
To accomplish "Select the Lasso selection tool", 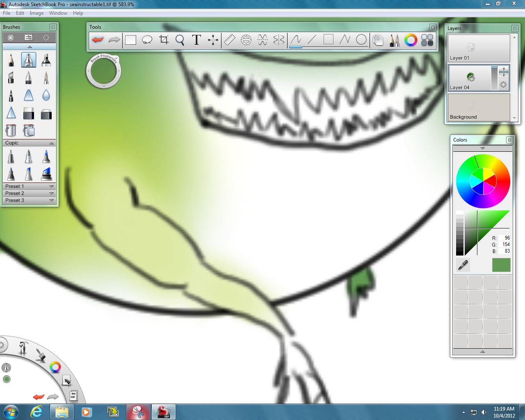I will tap(147, 40).
